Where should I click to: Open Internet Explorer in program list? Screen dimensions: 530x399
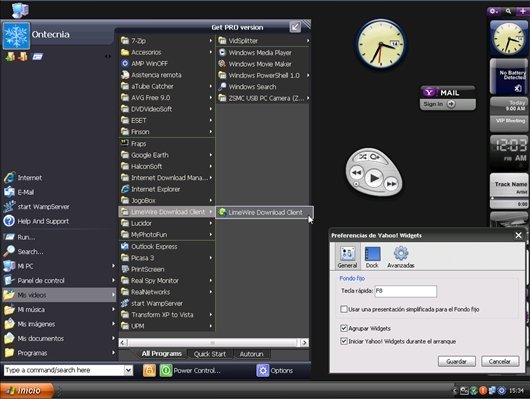point(167,189)
